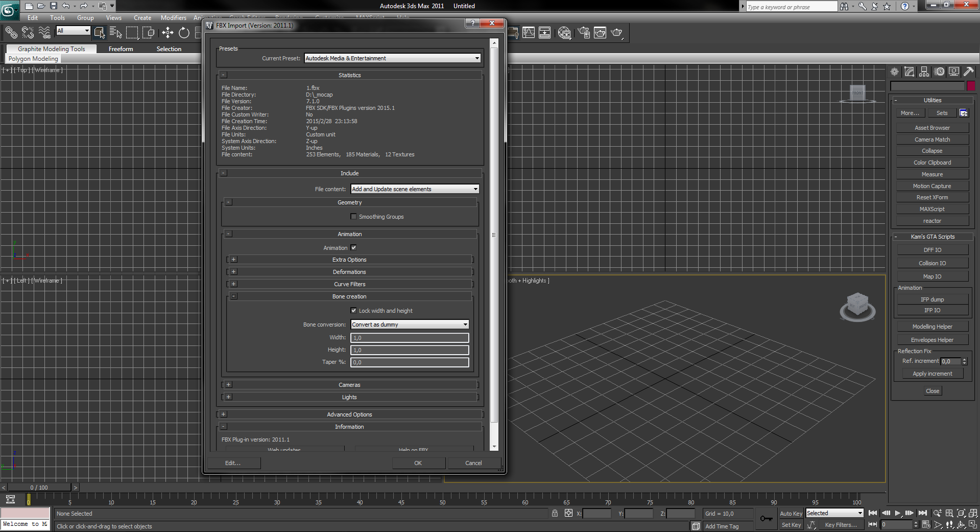Viewport: 980px width, 532px height.
Task: Open the Bone conversion dropdown
Action: coord(410,325)
